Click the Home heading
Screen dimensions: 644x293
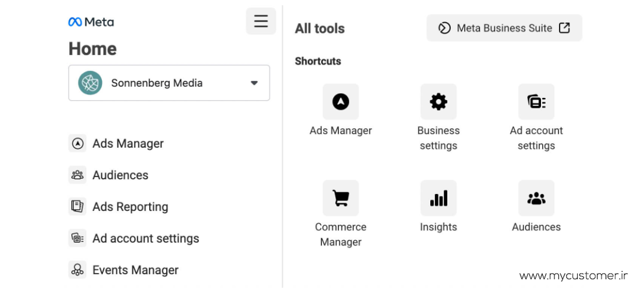tap(93, 49)
